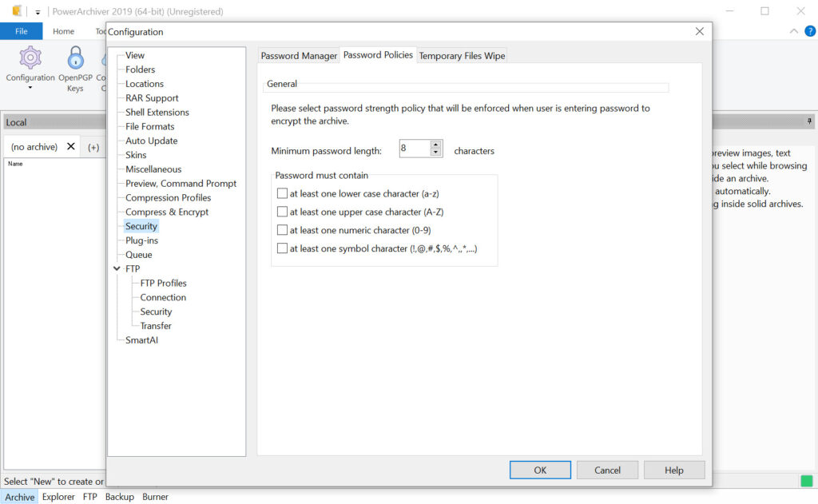
Task: Toggle at least one symbol character requirement
Action: point(282,248)
